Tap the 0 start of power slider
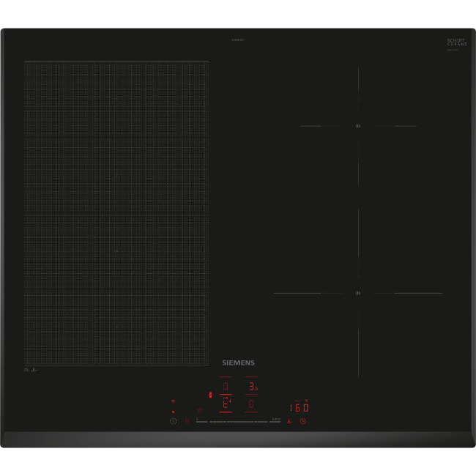Viewport: 476px width, 476px height. click(x=197, y=420)
